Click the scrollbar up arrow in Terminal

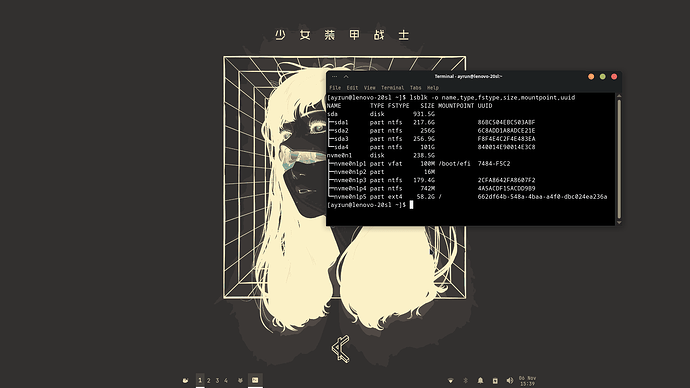[619, 95]
